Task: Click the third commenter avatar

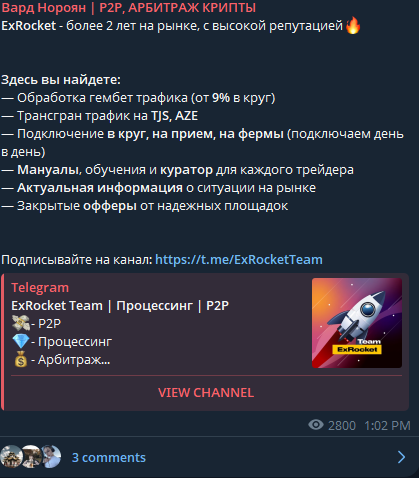Action: [50, 456]
